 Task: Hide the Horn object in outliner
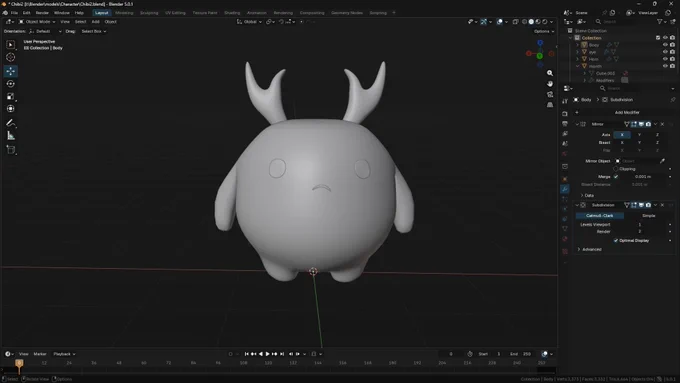pos(665,59)
